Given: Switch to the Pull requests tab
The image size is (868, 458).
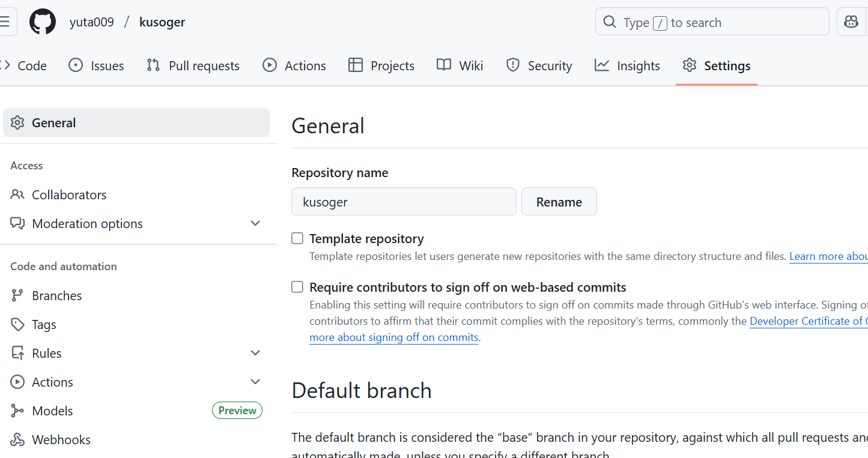Looking at the screenshot, I should coord(193,65).
